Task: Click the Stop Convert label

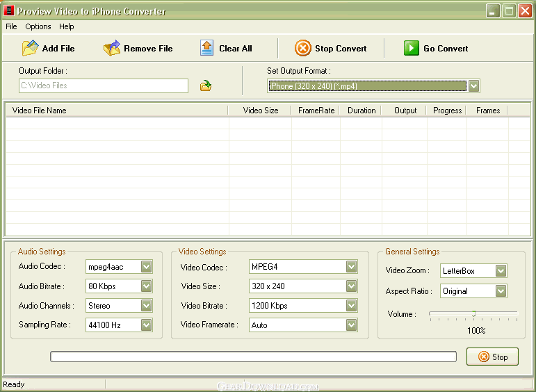Action: point(341,49)
